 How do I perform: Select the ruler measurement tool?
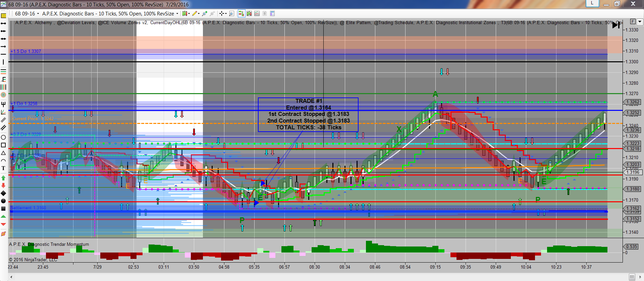3,15
